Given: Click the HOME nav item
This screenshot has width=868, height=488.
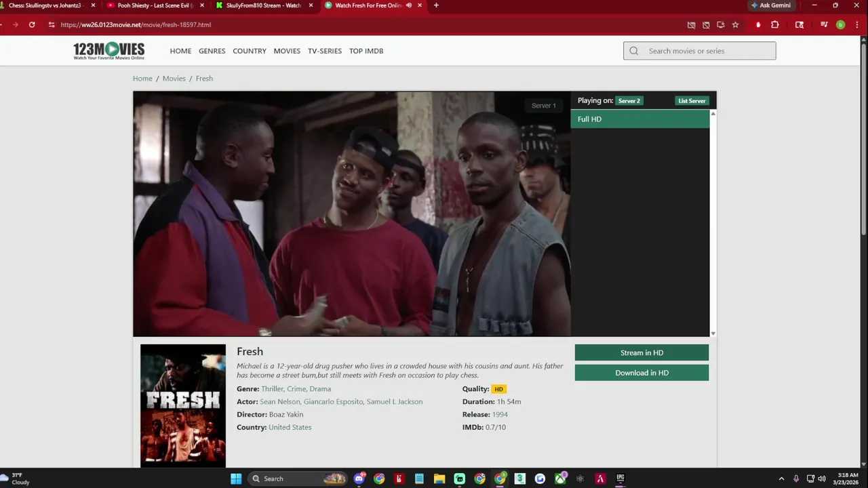Looking at the screenshot, I should (180, 51).
